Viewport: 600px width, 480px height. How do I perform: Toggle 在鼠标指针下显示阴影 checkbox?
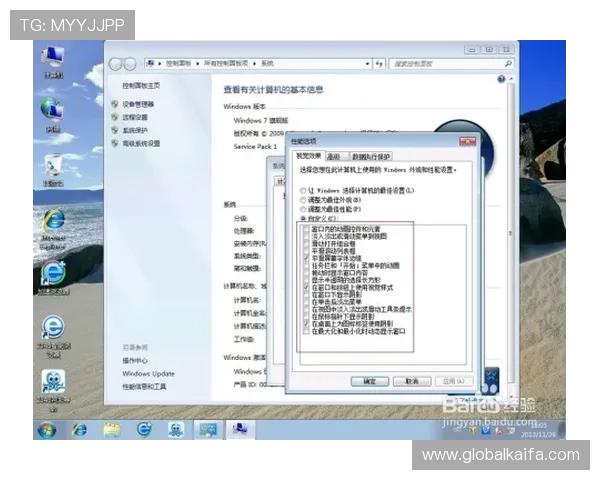coord(306,317)
